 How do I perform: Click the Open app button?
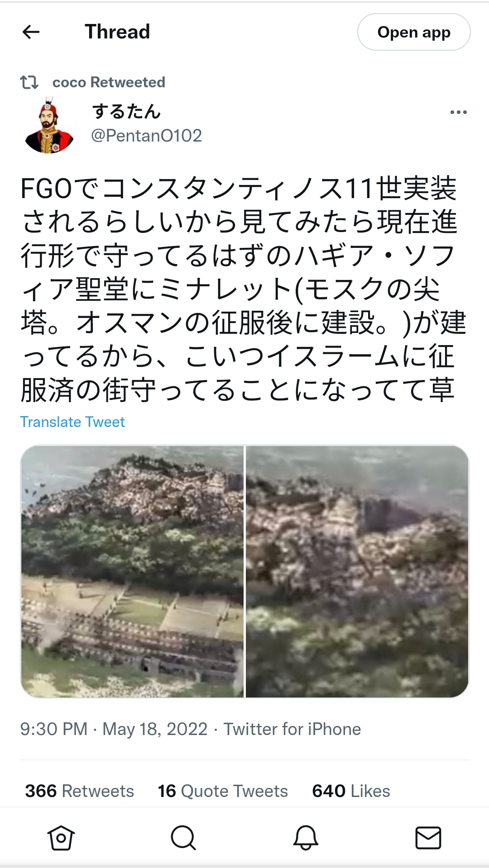[x=414, y=32]
